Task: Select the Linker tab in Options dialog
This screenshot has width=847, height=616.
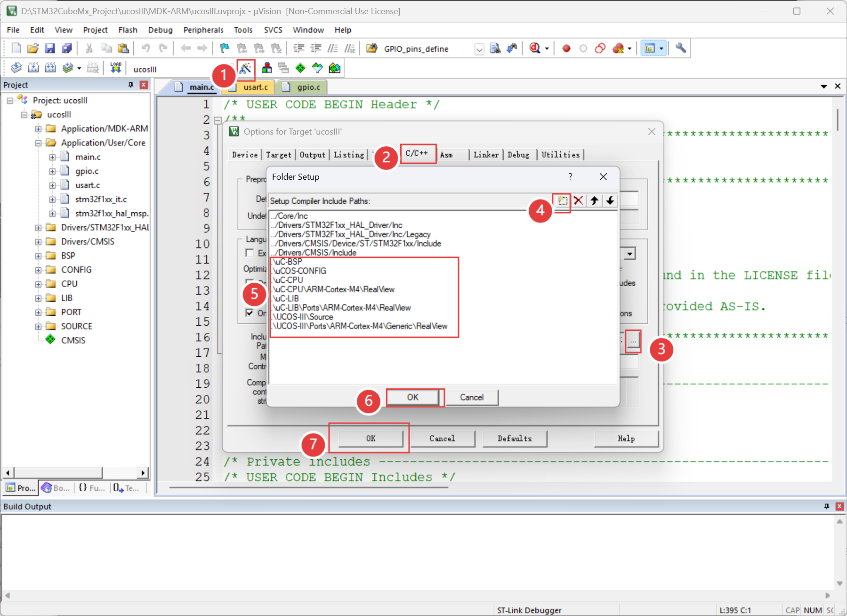Action: 486,154
